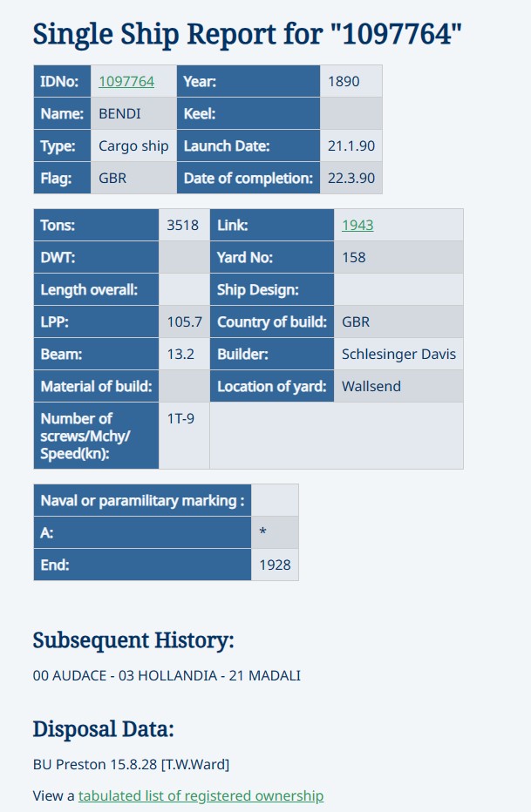This screenshot has height=812, width=531.
Task: Click the Subsequent History heading
Action: click(x=133, y=640)
